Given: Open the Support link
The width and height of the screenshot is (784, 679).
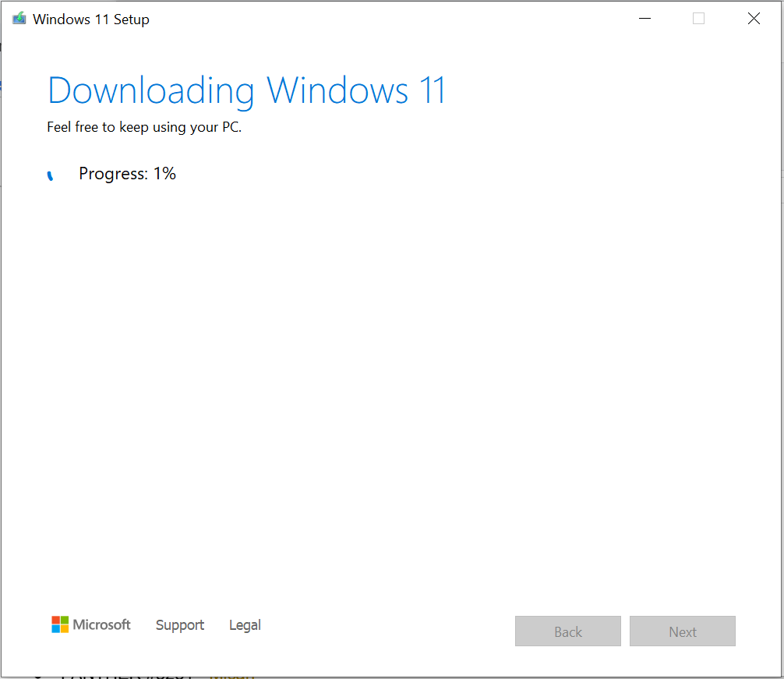Looking at the screenshot, I should click(180, 625).
